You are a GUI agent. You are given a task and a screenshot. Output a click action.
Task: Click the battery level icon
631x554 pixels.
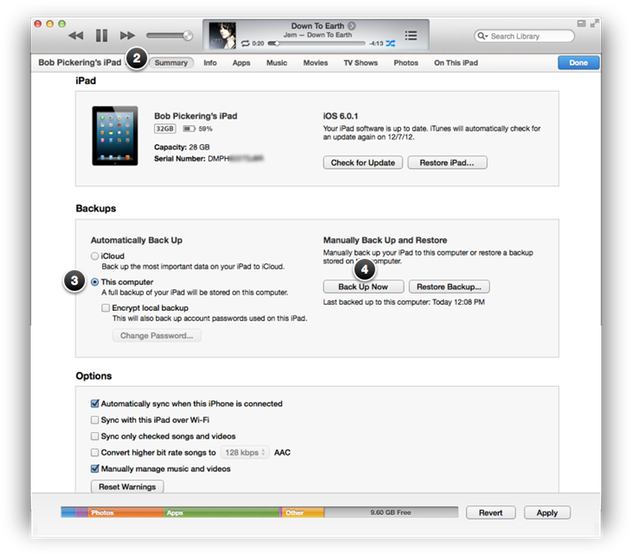click(189, 129)
